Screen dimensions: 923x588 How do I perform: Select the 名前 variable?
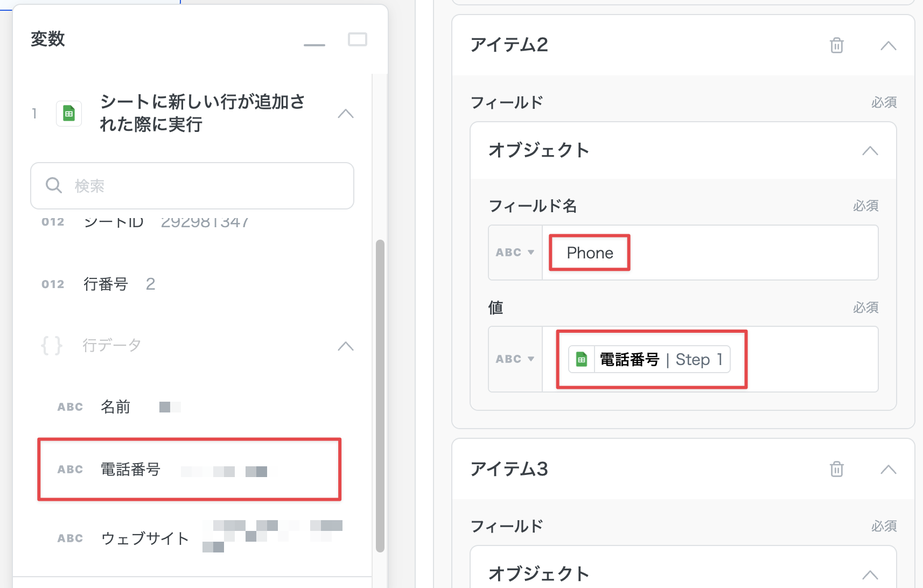(116, 407)
